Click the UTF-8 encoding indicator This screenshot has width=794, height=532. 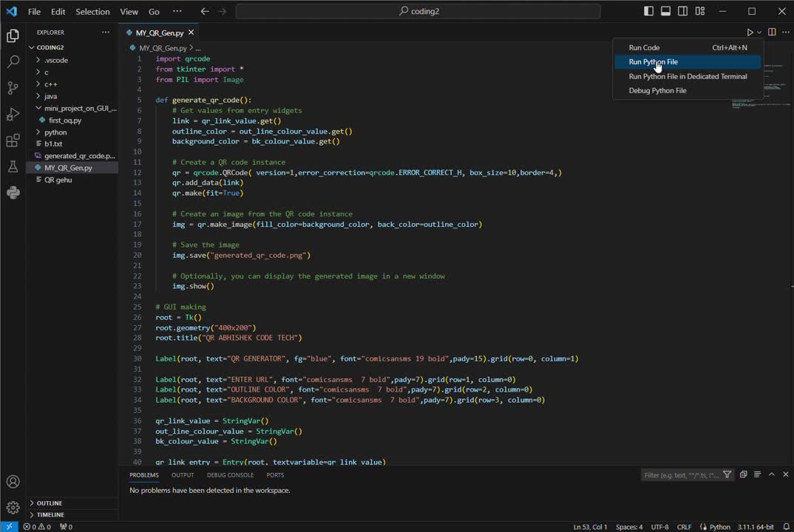pos(659,527)
